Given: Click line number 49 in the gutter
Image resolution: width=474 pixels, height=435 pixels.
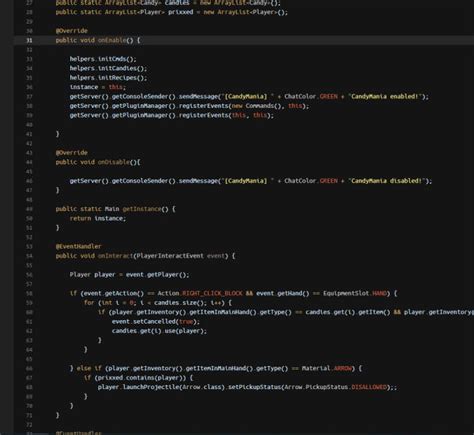Looking at the screenshot, I should point(29,209).
